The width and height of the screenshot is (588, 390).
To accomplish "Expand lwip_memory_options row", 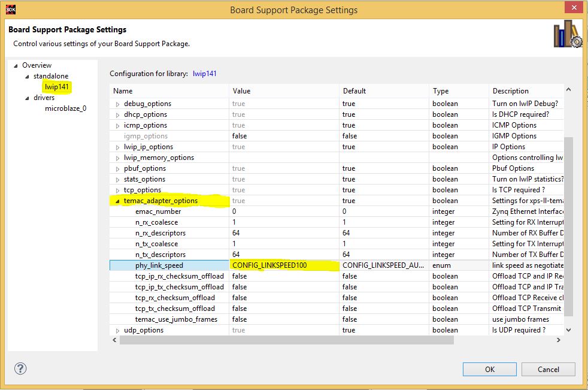I will [117, 158].
